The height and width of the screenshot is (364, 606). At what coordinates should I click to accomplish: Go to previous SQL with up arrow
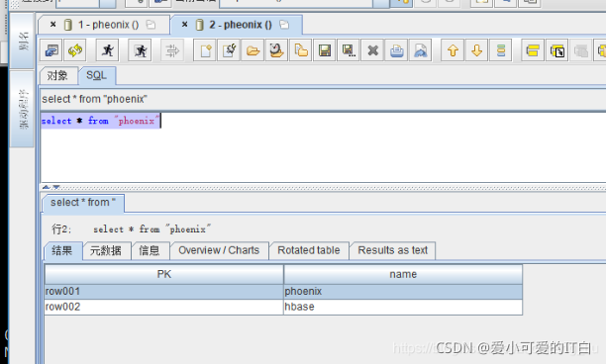[453, 50]
